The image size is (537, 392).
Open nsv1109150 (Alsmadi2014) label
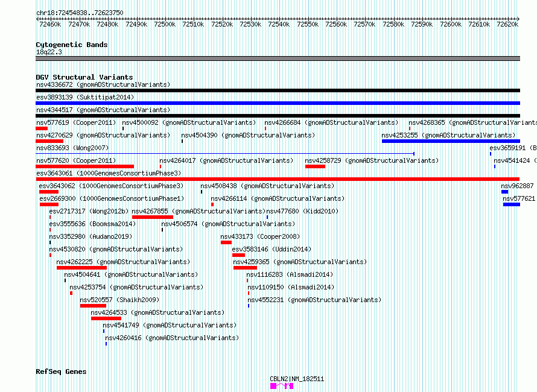[x=291, y=287]
